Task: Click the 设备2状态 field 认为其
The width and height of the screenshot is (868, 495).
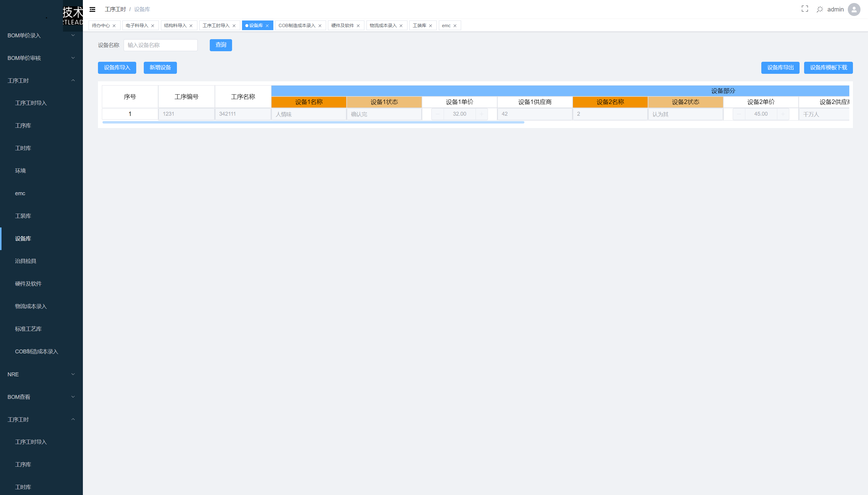Action: [685, 114]
